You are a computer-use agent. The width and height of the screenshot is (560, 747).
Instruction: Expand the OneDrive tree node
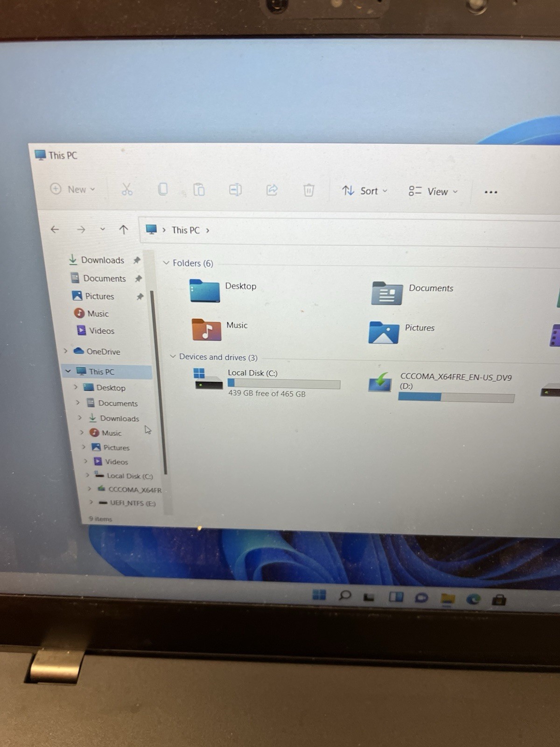tap(65, 351)
